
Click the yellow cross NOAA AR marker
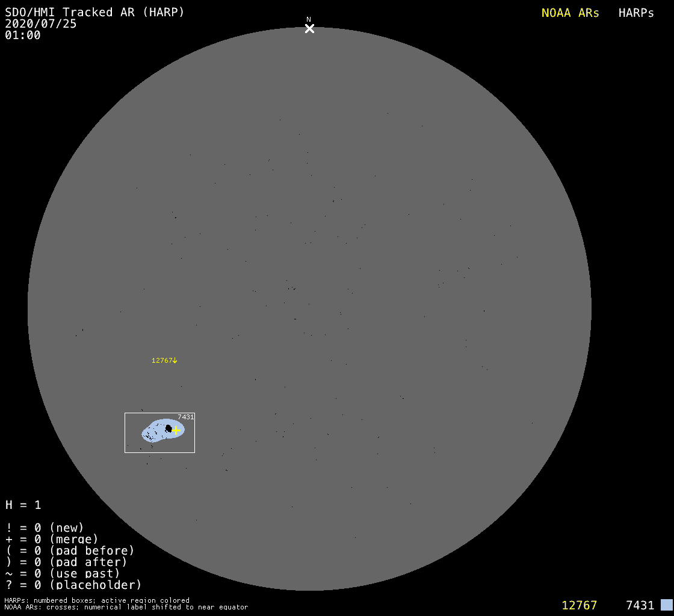[x=176, y=430]
